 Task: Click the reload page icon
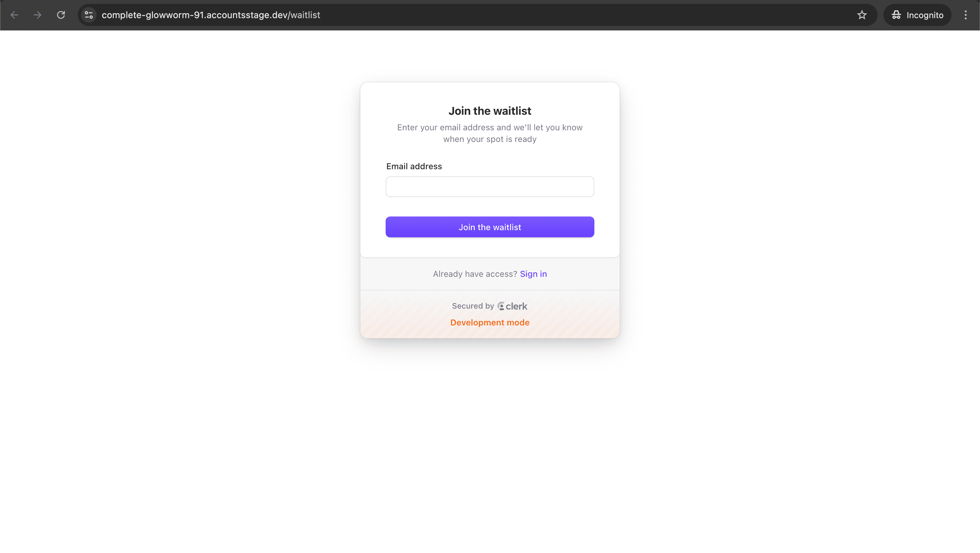tap(61, 15)
